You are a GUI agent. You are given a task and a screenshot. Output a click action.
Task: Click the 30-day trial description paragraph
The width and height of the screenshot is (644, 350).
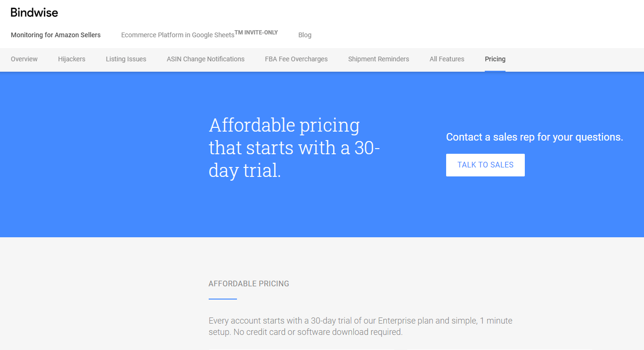click(360, 326)
